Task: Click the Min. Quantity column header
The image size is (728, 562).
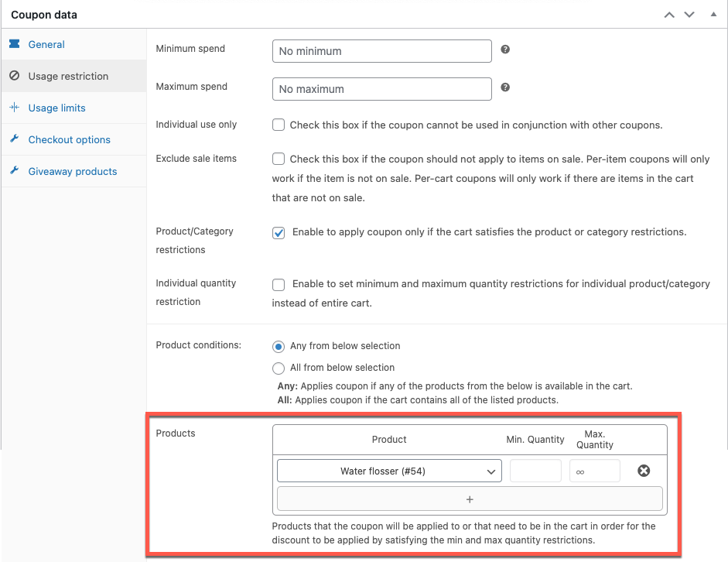Action: pyautogui.click(x=535, y=440)
